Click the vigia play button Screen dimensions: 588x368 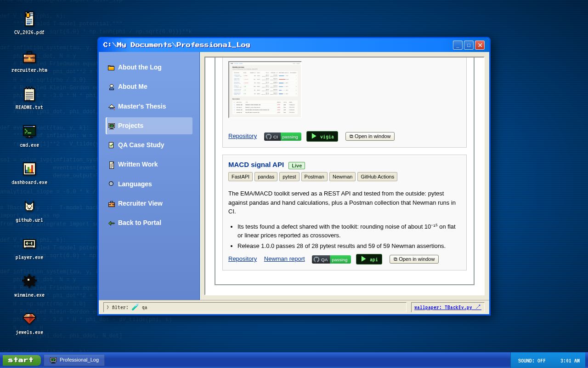(322, 136)
